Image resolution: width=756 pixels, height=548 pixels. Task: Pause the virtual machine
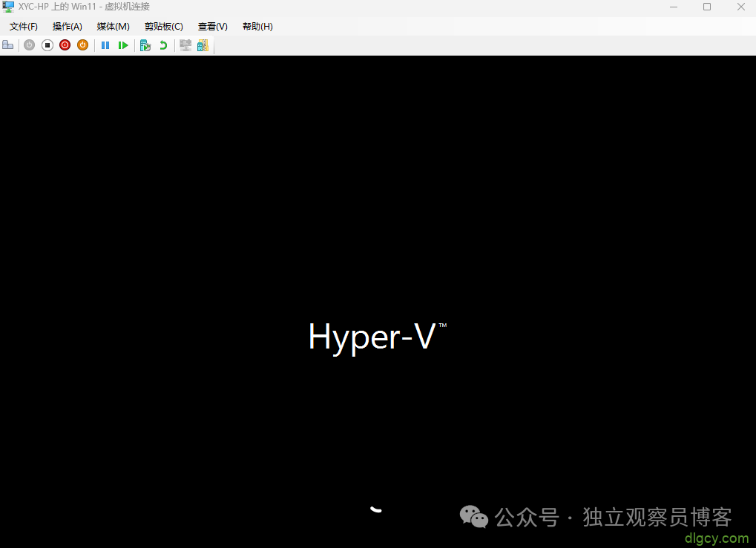(105, 44)
